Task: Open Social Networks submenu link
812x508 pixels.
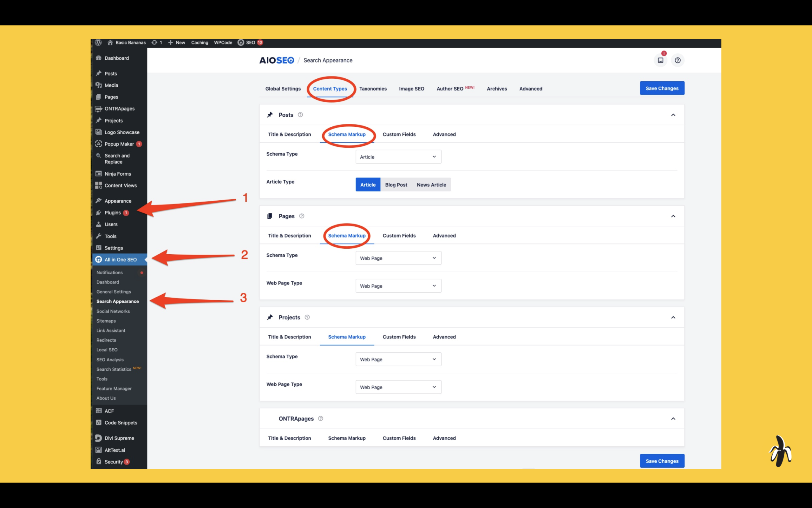Action: pos(113,311)
